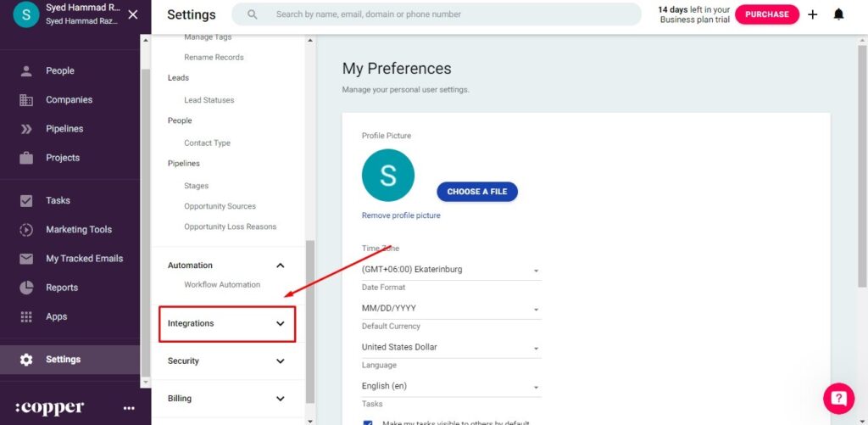Image resolution: width=868 pixels, height=425 pixels.
Task: Open the Default Currency dropdown
Action: click(x=451, y=348)
